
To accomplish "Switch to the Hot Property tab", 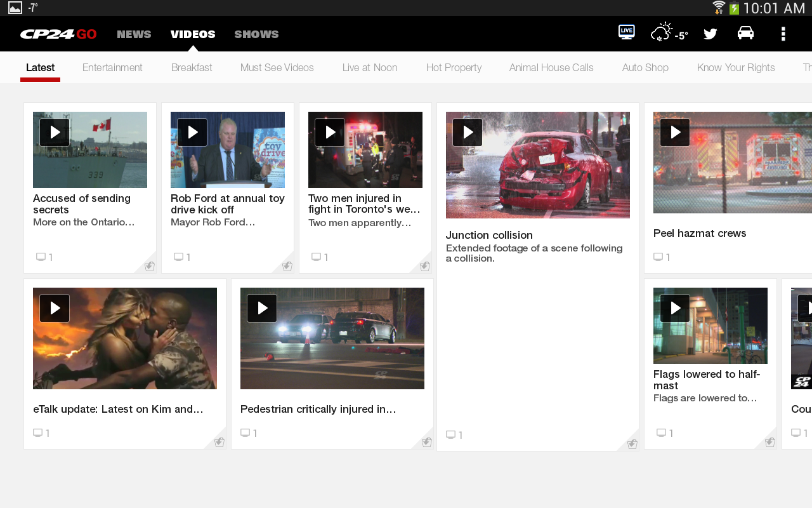I will (x=454, y=67).
